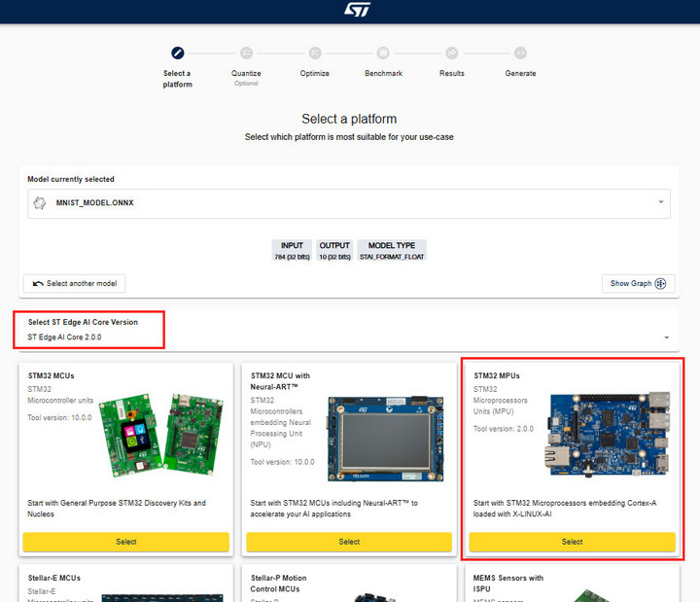Image resolution: width=700 pixels, height=602 pixels.
Task: Click the undo arrow icon on Select another model
Action: coord(38,284)
